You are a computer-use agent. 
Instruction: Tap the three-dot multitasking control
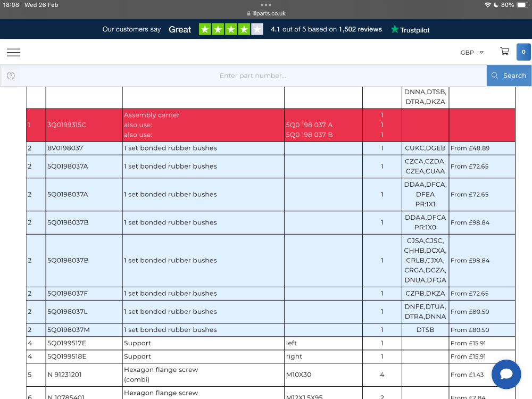[x=265, y=5]
